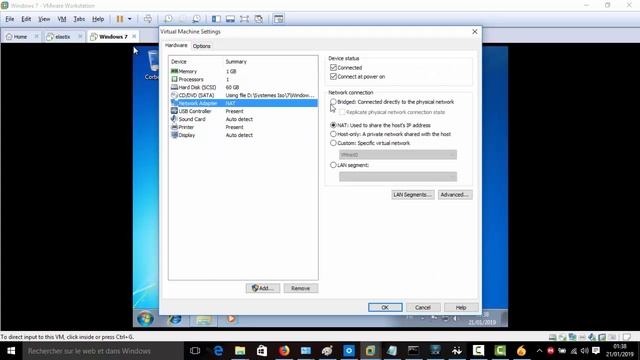The height and width of the screenshot is (360, 640).
Task: Select the Memory device row
Action: 244,71
